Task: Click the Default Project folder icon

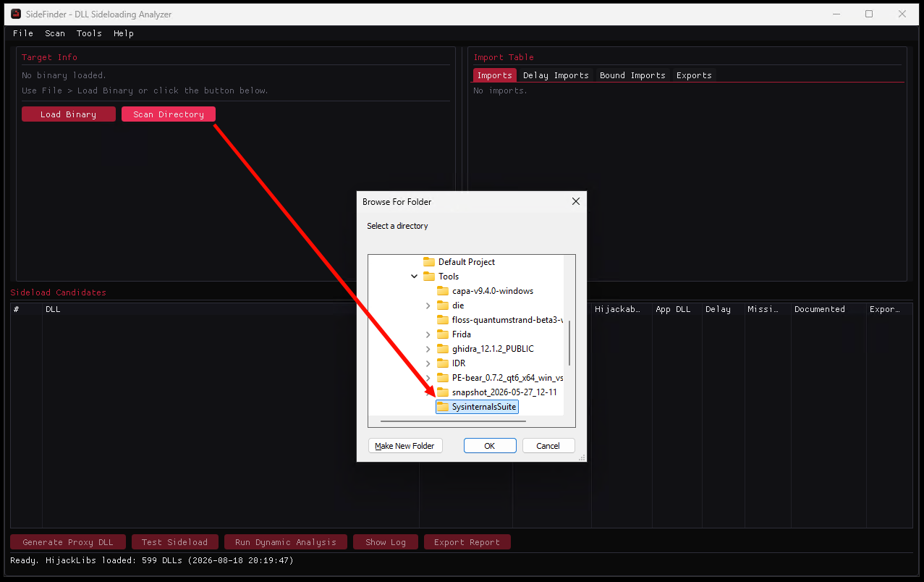Action: point(429,262)
